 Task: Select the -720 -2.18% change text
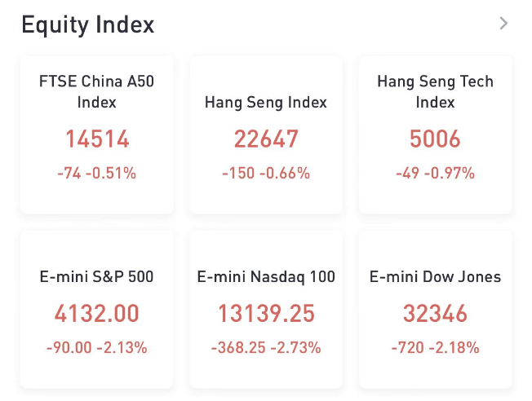435,348
